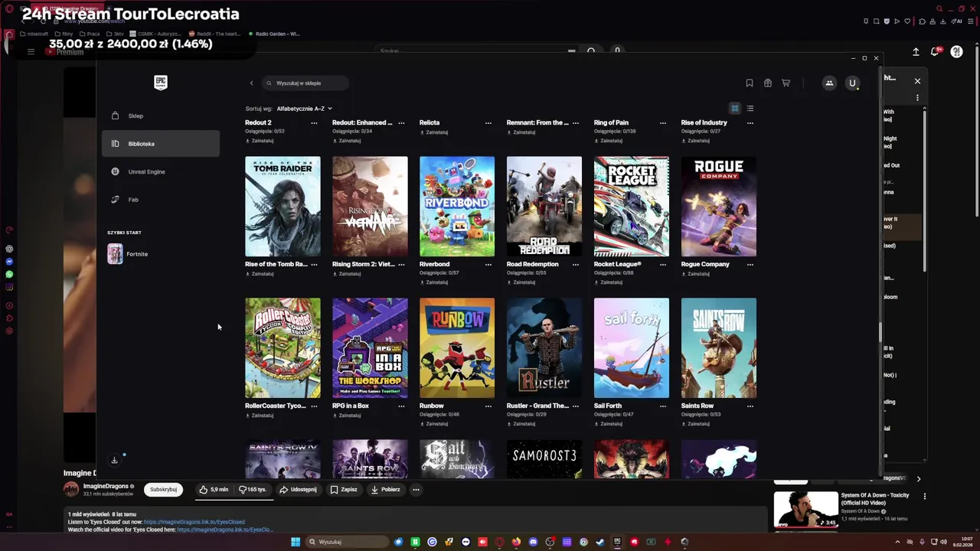The image size is (980, 551).
Task: Open YouTube account avatar
Action: pos(956,51)
